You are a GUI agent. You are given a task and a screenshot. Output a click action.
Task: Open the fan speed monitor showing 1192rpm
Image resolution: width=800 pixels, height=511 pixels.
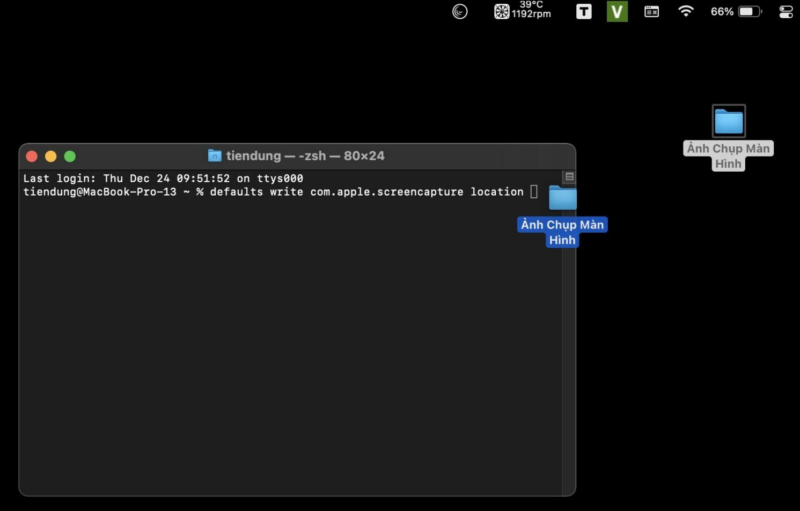[x=523, y=11]
